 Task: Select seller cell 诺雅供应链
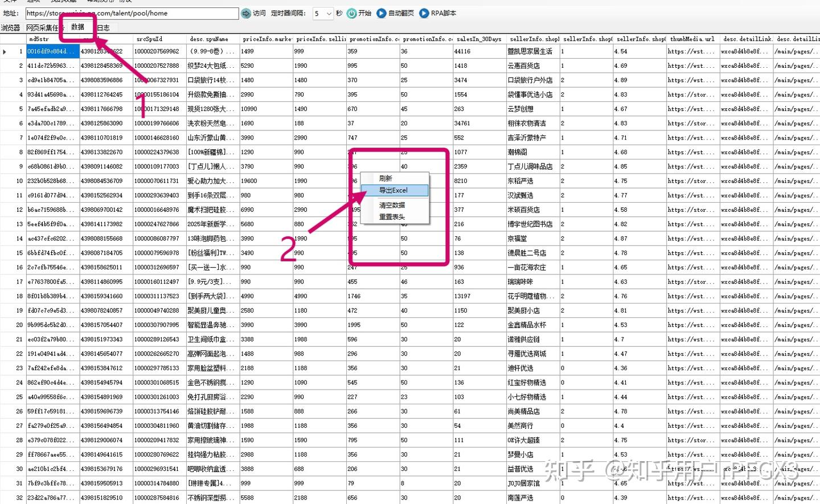point(533,339)
